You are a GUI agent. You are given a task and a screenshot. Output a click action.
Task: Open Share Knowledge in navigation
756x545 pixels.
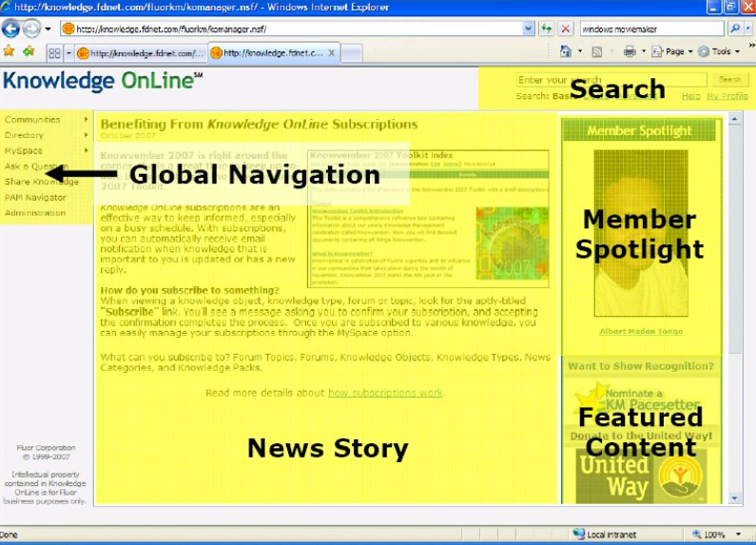pos(42,182)
